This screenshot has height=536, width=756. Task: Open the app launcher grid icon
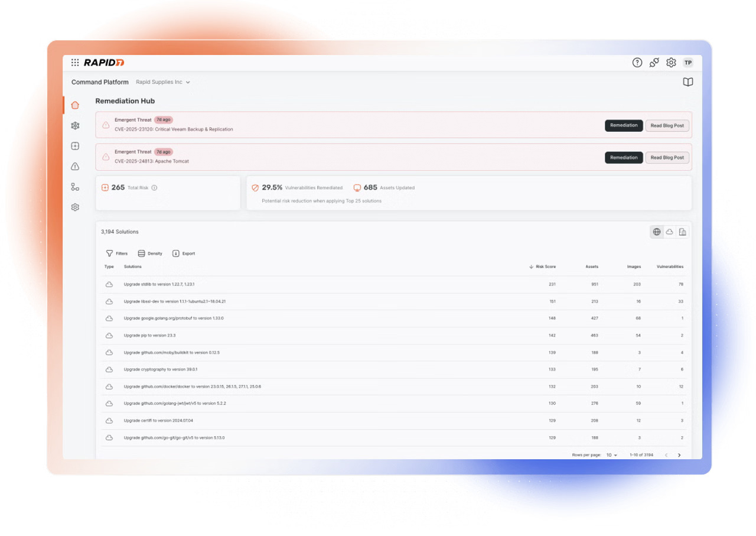tap(75, 63)
